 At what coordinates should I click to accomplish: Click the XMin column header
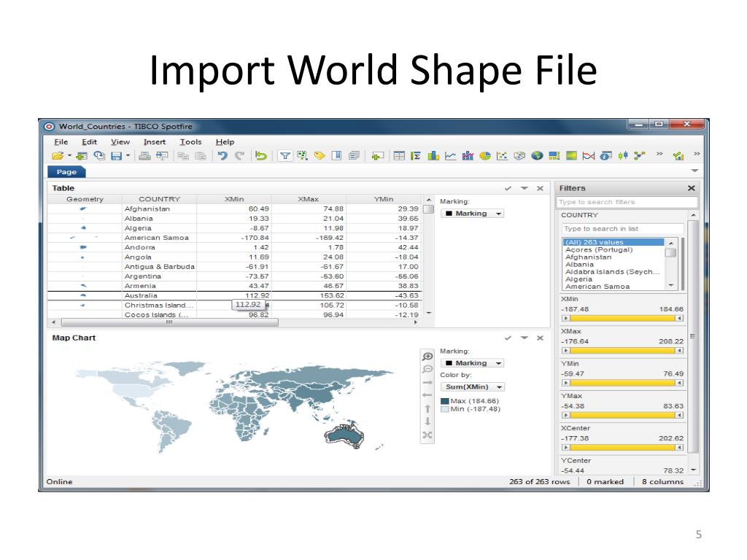pos(234,199)
